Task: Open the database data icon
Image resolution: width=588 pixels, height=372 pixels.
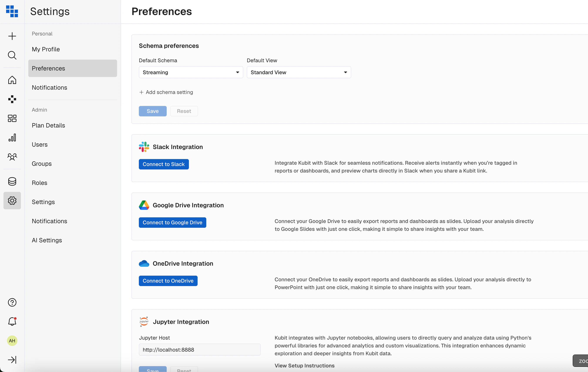Action: (x=12, y=181)
